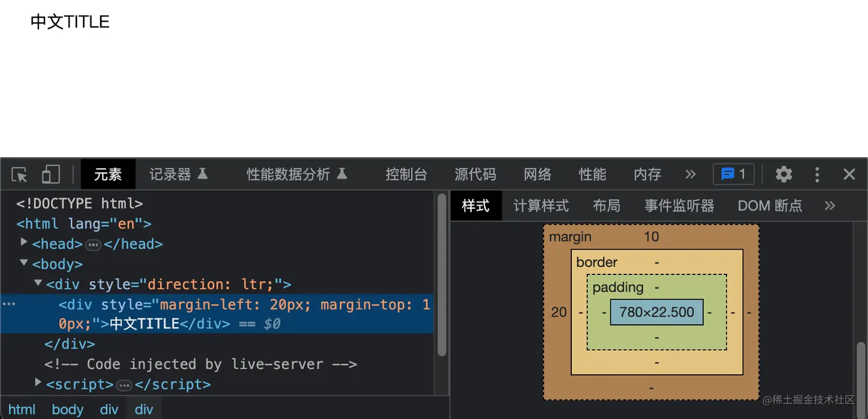Open the DevTools three-dot menu

[x=817, y=174]
